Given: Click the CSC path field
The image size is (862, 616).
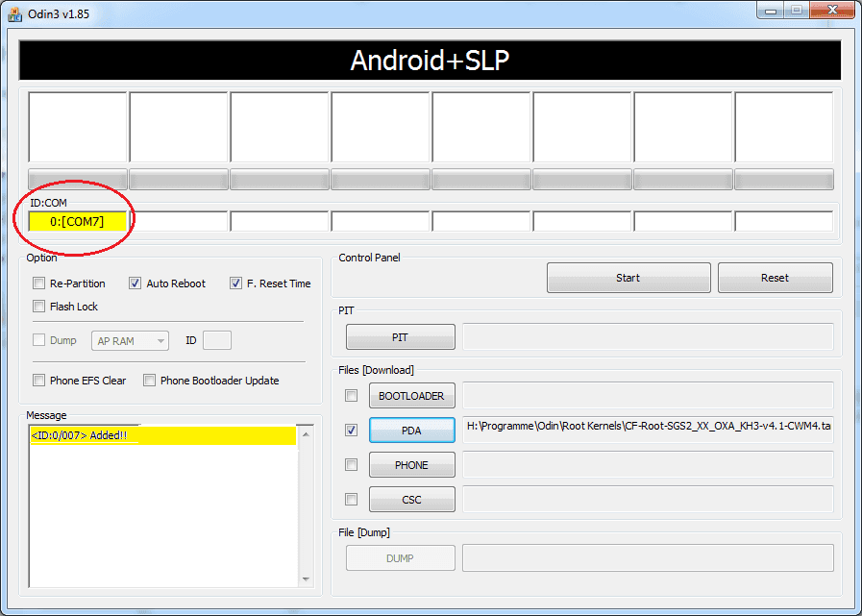Looking at the screenshot, I should point(648,500).
